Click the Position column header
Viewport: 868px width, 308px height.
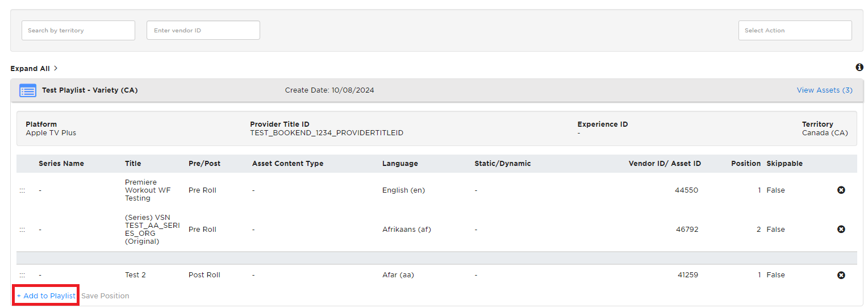[746, 163]
